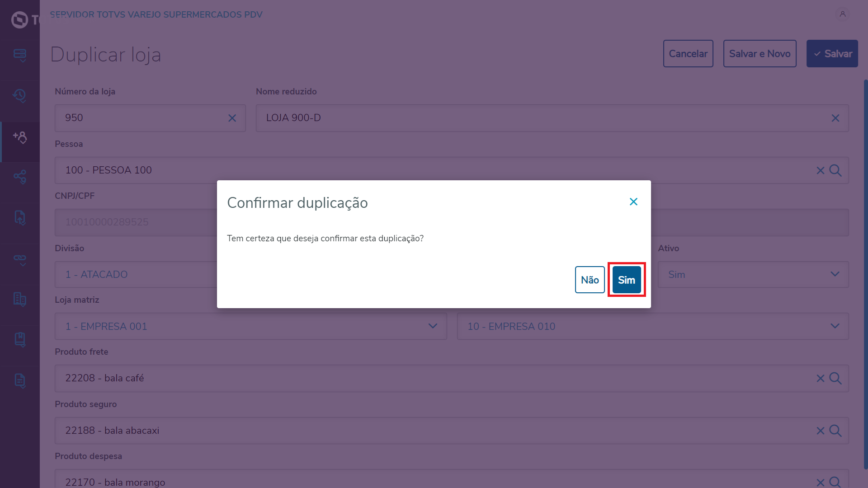Click the Nome reduzido input field
This screenshot has height=488, width=868.
pyautogui.click(x=542, y=118)
